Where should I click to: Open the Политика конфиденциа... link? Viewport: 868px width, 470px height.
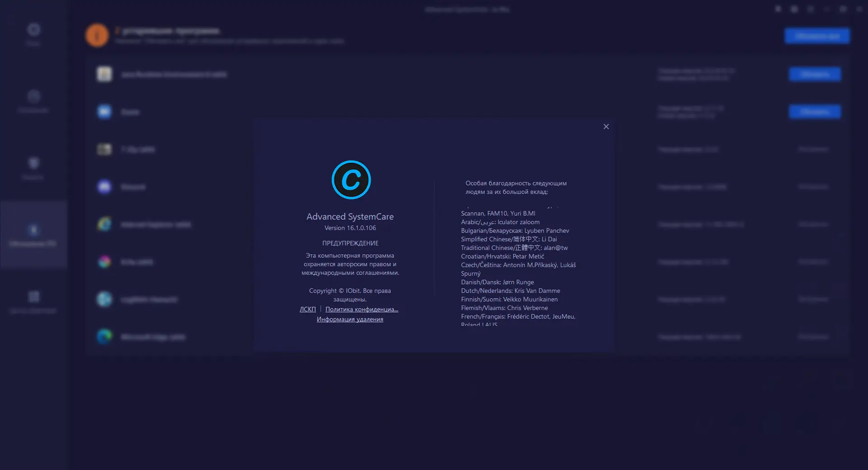(362, 309)
